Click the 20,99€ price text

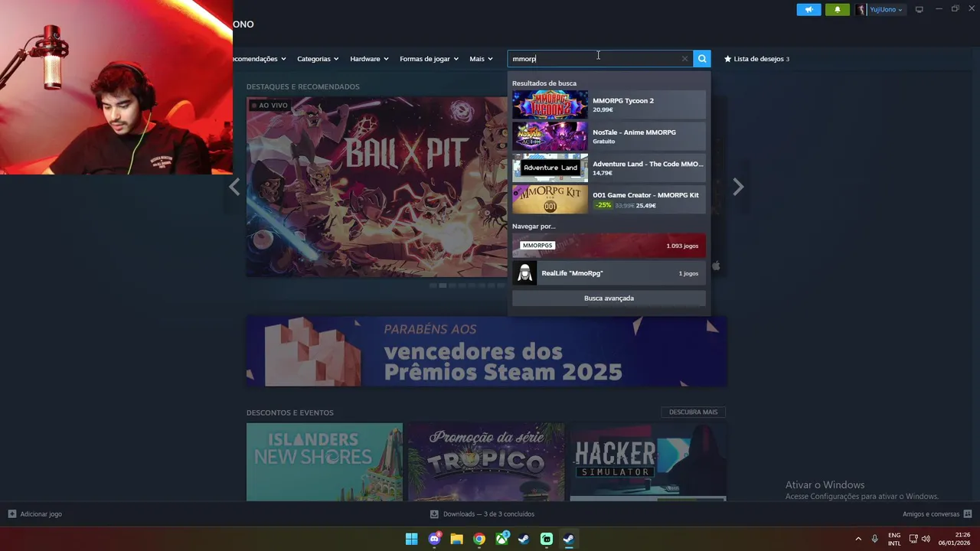coord(603,109)
